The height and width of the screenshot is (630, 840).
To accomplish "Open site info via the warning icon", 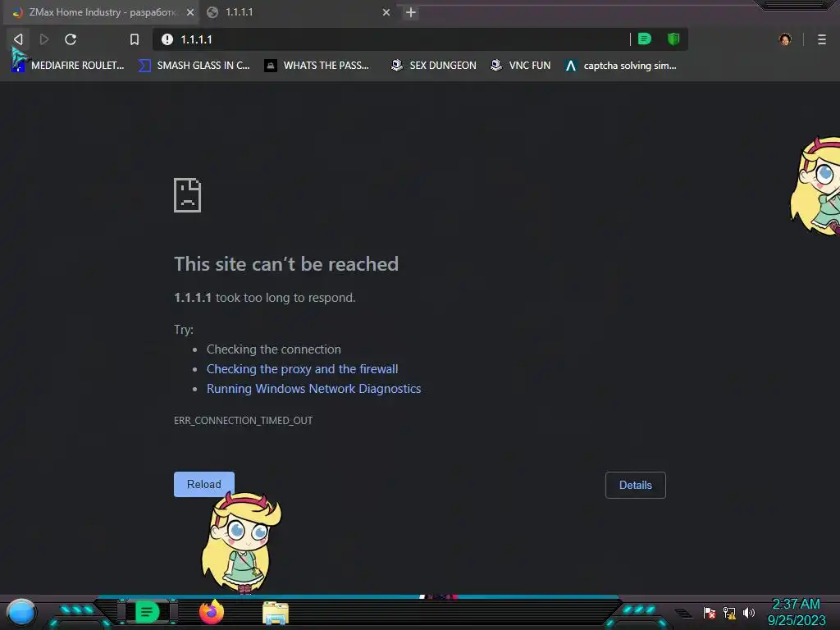I will click(167, 39).
